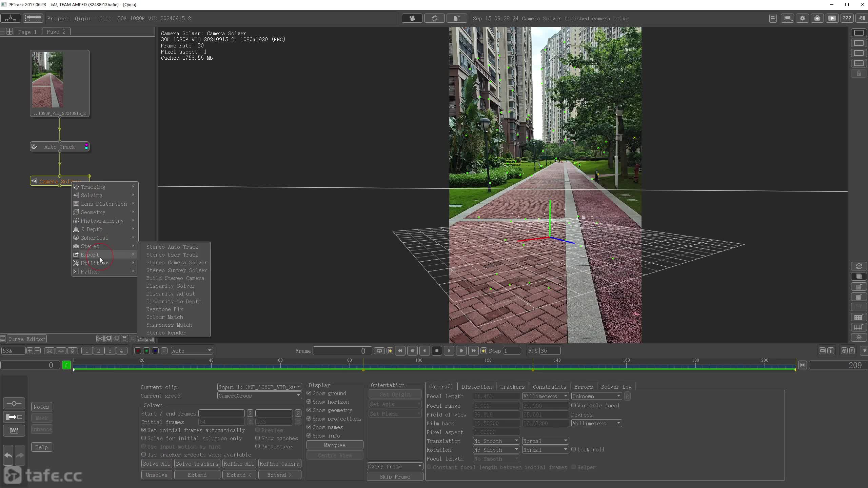The image size is (868, 488).
Task: Stop playback with the stop button
Action: [437, 351]
